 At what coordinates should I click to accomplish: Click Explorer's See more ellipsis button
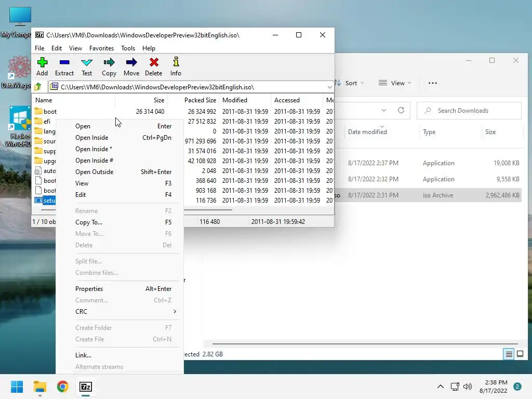[x=433, y=83]
